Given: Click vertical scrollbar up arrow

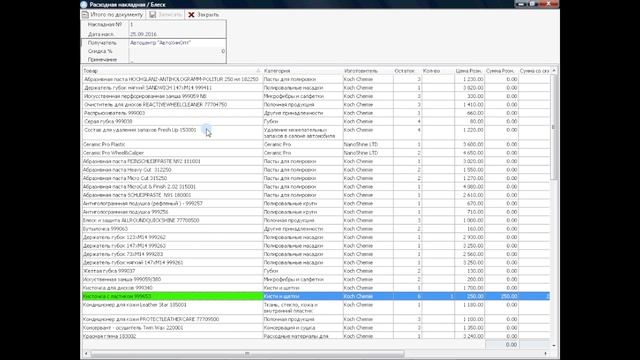Looking at the screenshot, I should click(554, 71).
